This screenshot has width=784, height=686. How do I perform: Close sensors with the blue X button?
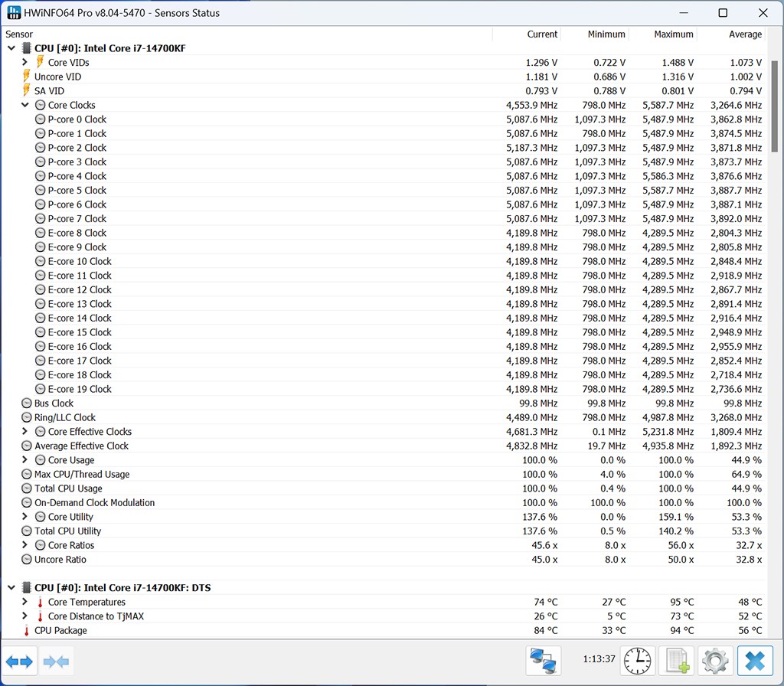click(x=755, y=661)
